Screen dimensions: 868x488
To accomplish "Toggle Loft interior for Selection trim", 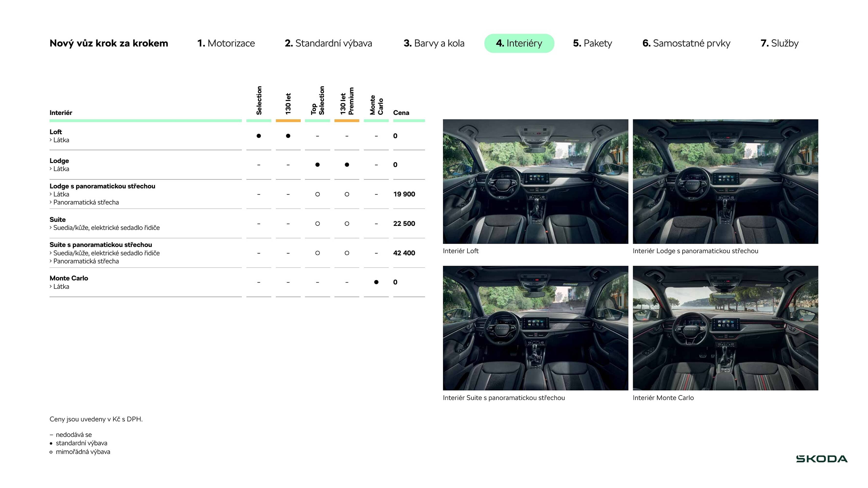I will (x=258, y=136).
